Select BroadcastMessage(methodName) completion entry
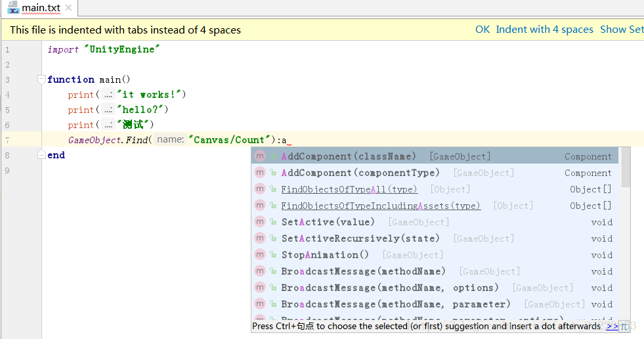This screenshot has height=339, width=644. 435,271
